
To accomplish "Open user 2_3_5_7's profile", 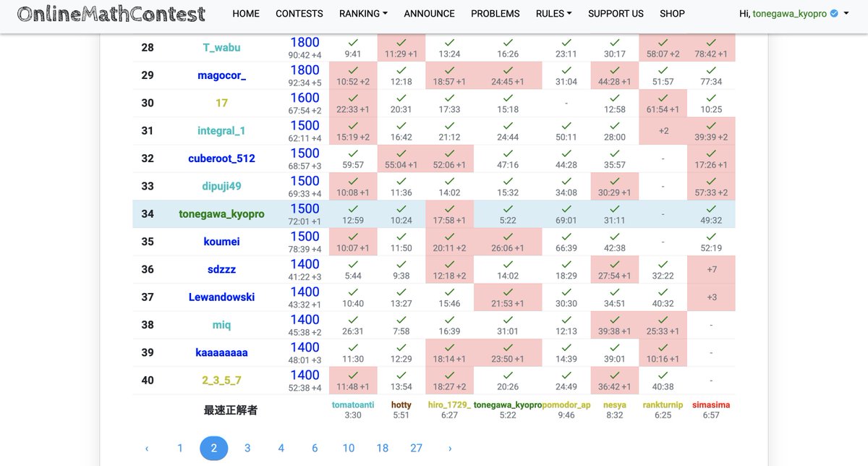I will [x=221, y=380].
